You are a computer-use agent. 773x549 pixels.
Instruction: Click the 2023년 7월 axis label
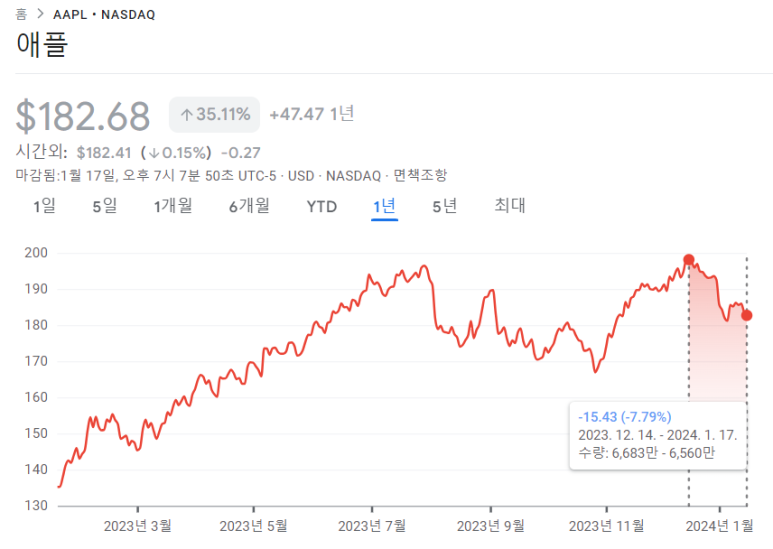click(x=372, y=526)
